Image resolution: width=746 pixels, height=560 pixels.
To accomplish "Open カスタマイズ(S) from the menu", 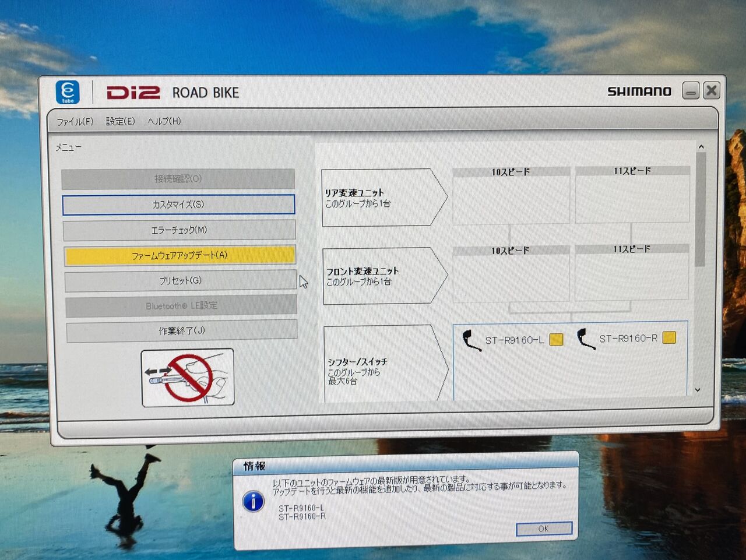I will 178,205.
